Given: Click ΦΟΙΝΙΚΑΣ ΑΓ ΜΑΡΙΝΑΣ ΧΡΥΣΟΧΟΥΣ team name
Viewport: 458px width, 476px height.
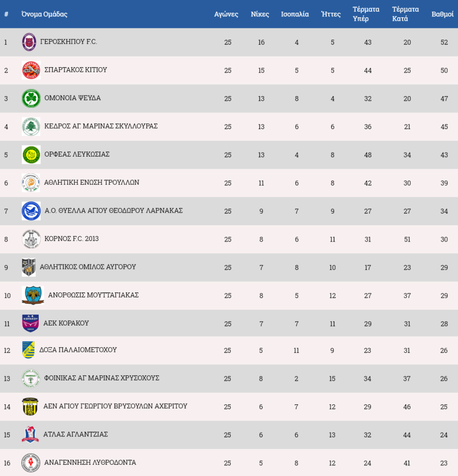Looking at the screenshot, I should [101, 378].
